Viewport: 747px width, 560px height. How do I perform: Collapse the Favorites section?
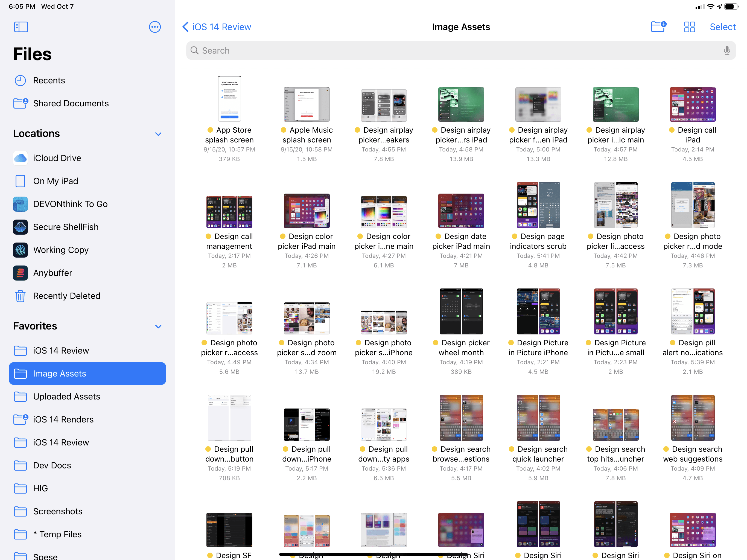tap(158, 326)
